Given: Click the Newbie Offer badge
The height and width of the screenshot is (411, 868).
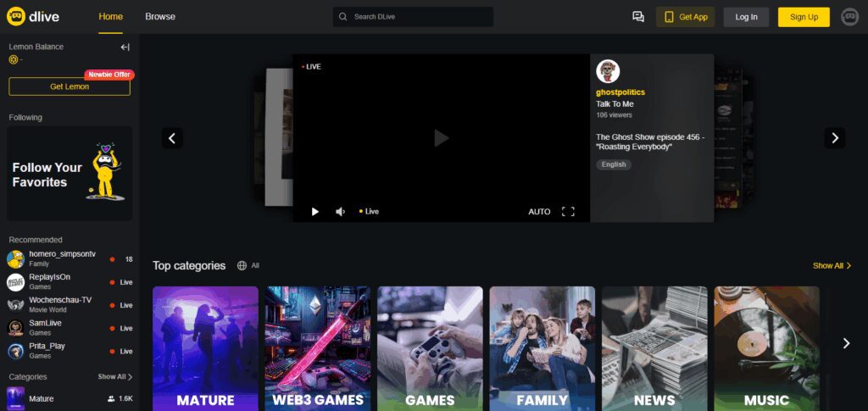Looking at the screenshot, I should click(109, 75).
